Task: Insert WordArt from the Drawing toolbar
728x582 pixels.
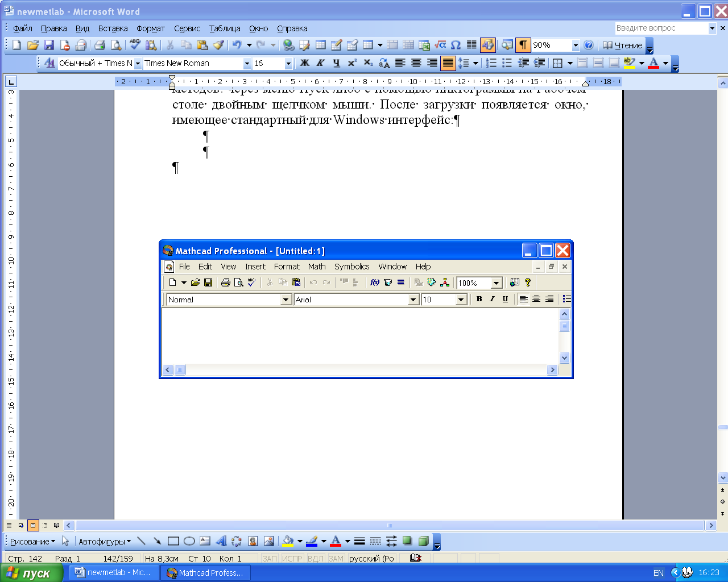Action: [x=221, y=541]
